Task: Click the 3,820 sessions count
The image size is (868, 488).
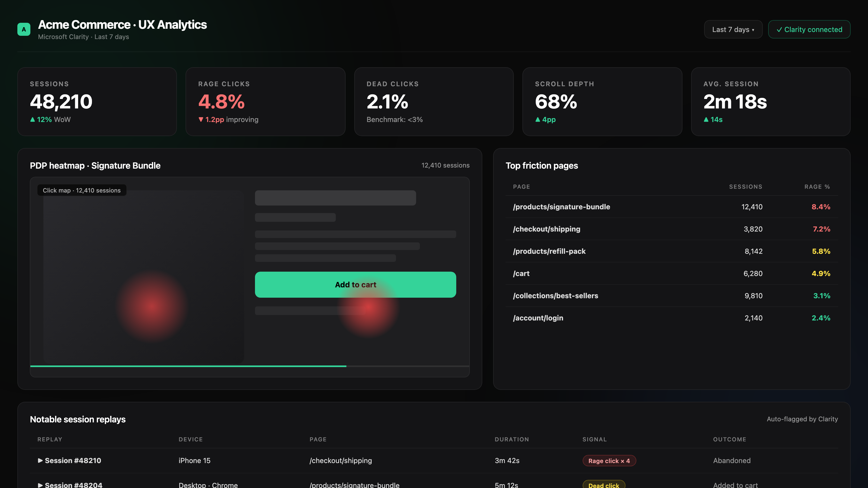Action: pos(753,229)
